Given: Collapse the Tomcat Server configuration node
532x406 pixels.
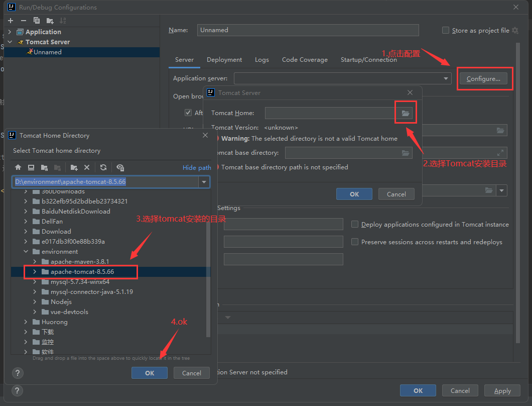Looking at the screenshot, I should pos(10,42).
